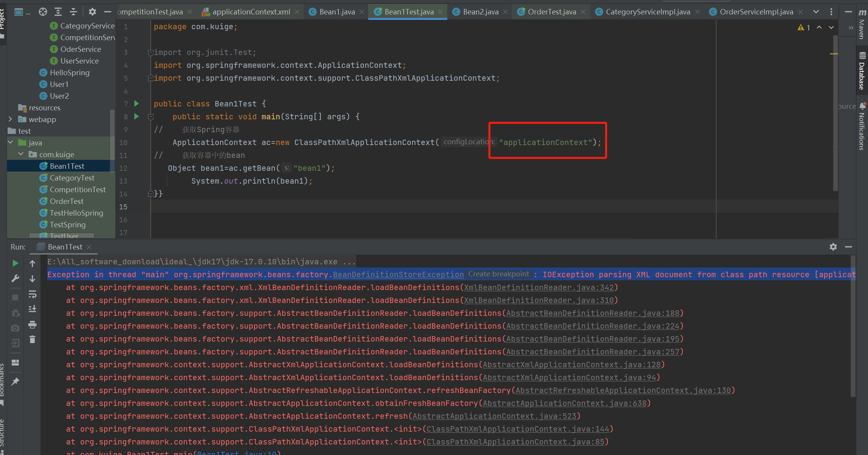Switch to the applicationContext.xml tab

(x=251, y=12)
